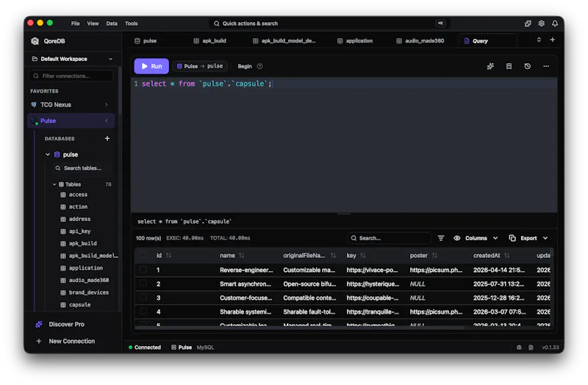Viewport: 588px width, 385px height.
Task: Switch to the application tab
Action: 355,41
